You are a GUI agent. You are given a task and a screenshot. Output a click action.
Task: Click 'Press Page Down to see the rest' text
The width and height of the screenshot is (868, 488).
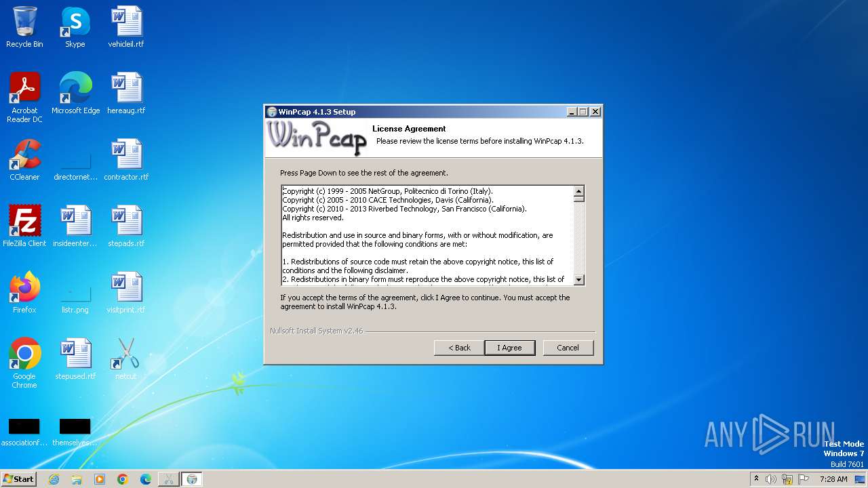(364, 173)
